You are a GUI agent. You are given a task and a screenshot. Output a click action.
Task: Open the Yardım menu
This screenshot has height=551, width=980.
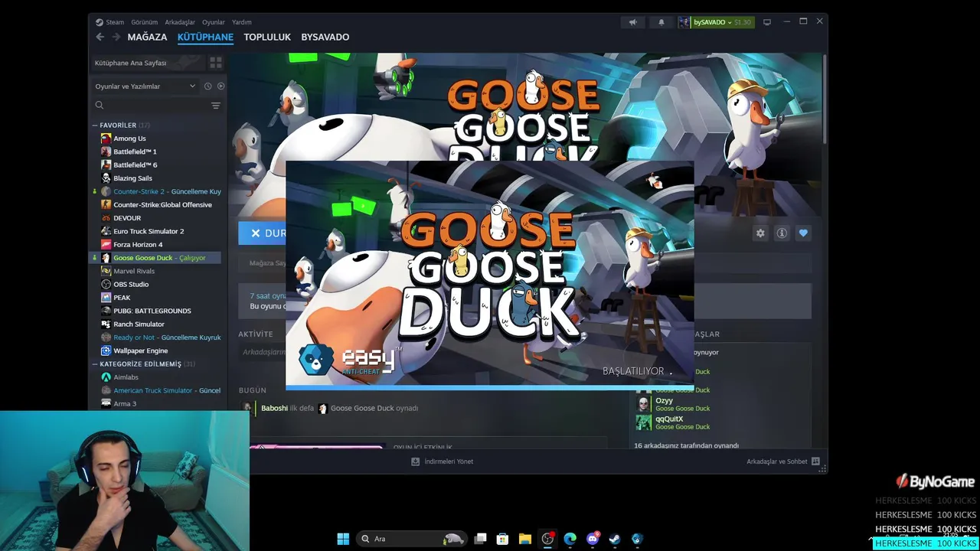tap(242, 22)
